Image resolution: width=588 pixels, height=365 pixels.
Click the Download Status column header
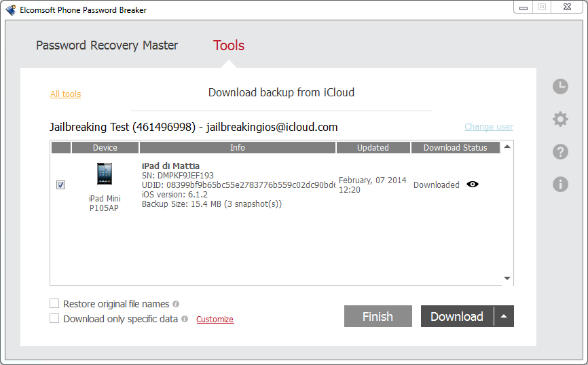pyautogui.click(x=455, y=148)
